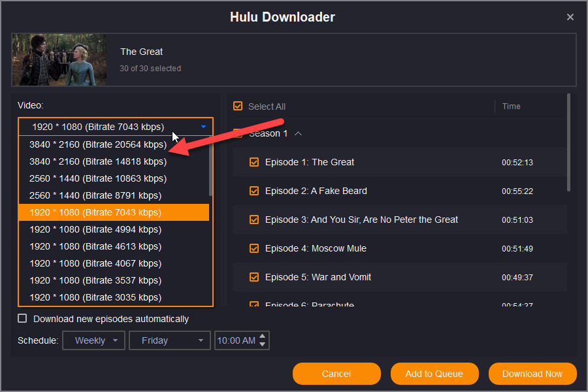This screenshot has height=392, width=588.
Task: Click Add to Queue button
Action: (434, 374)
